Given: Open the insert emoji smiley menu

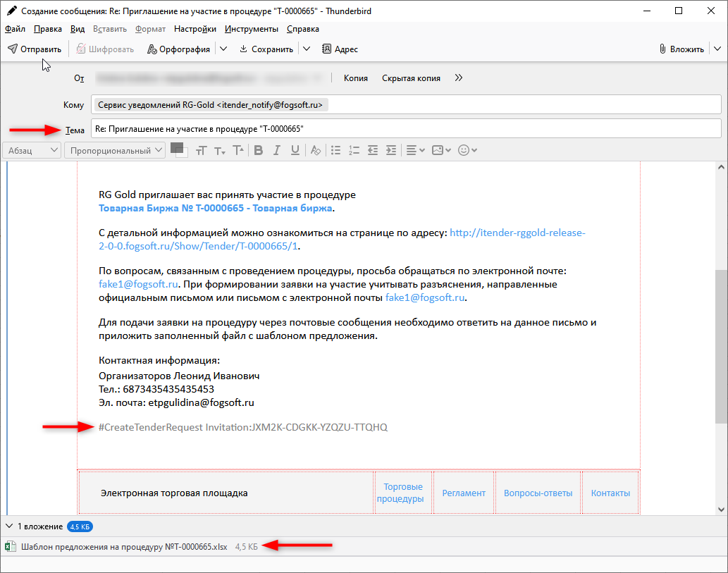Looking at the screenshot, I should (x=467, y=150).
